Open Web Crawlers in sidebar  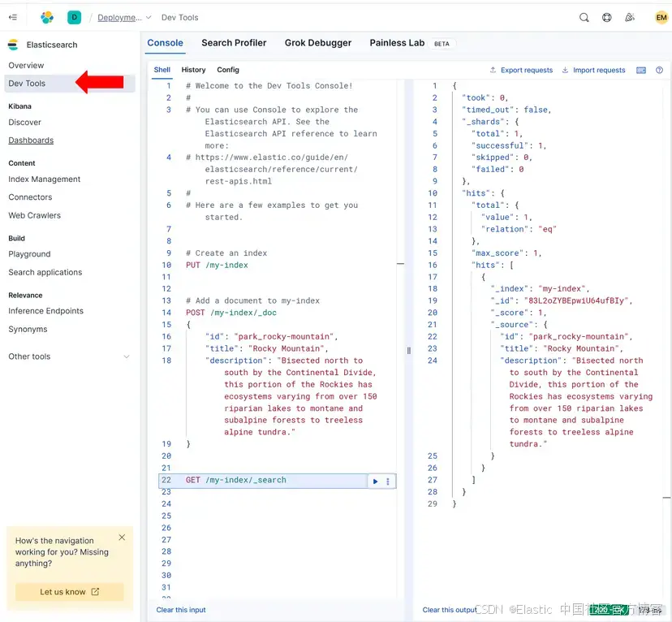(x=34, y=215)
